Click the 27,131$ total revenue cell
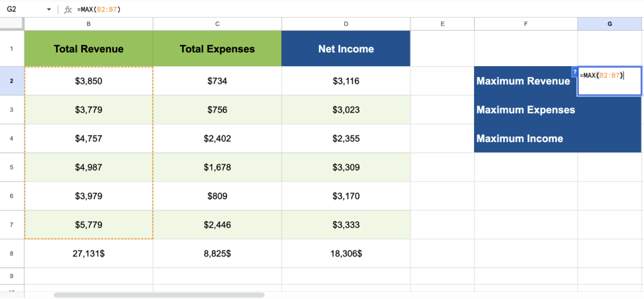This screenshot has height=299, width=644. [88, 253]
